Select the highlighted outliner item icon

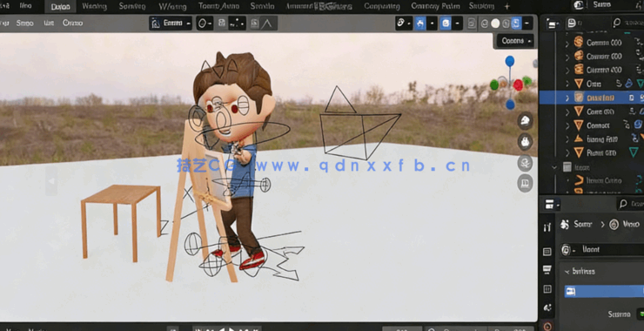579,98
